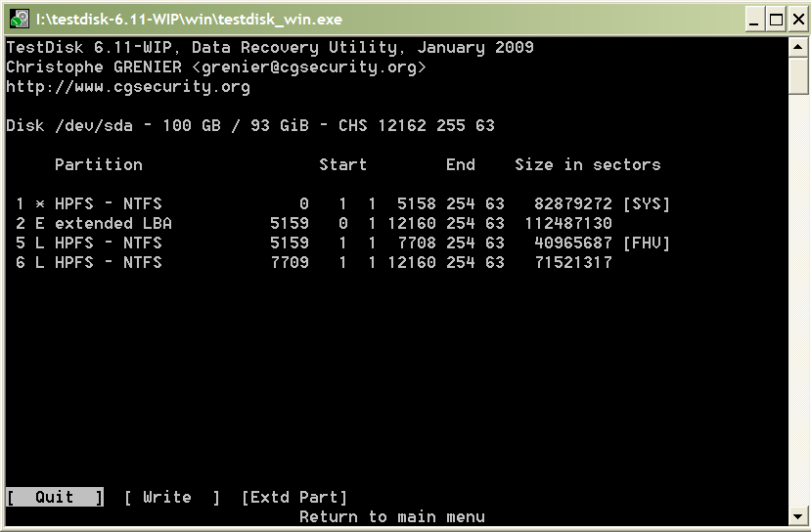Click the 'Start' column header text
The width and height of the screenshot is (811, 532).
(342, 164)
